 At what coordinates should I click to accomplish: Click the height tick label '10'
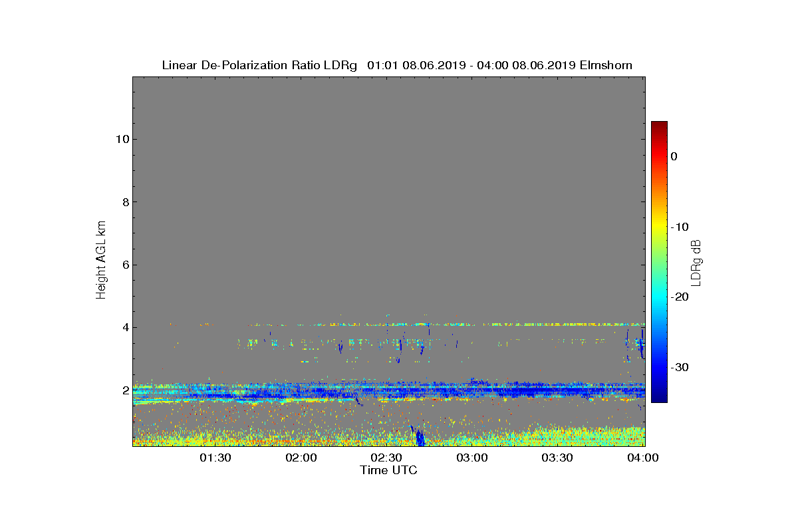[x=122, y=139]
